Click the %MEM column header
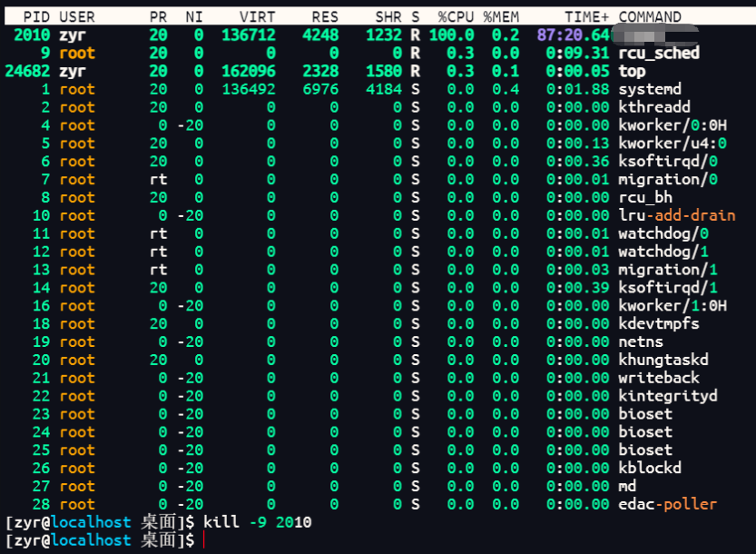Image resolution: width=756 pixels, height=554 pixels. tap(501, 16)
